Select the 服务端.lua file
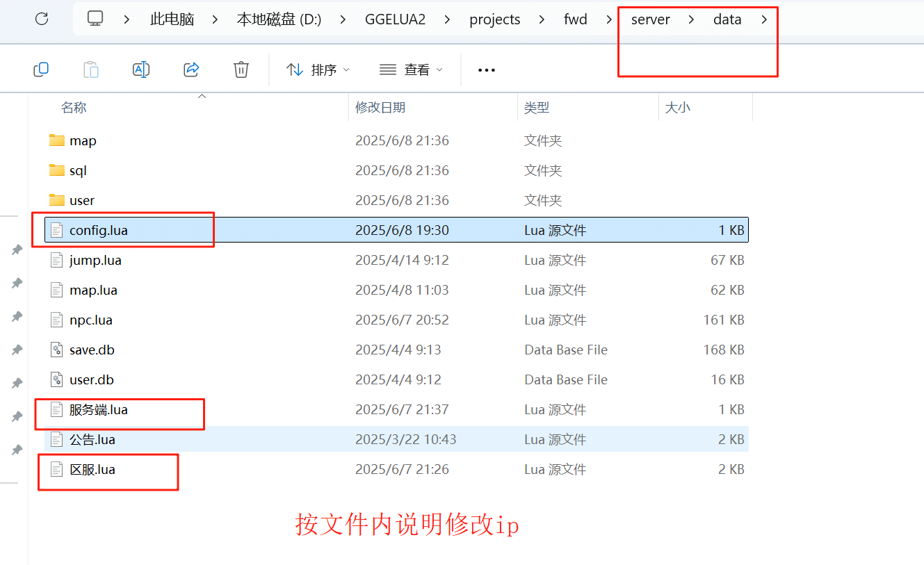Screen dimensions: 924x565 (98, 409)
